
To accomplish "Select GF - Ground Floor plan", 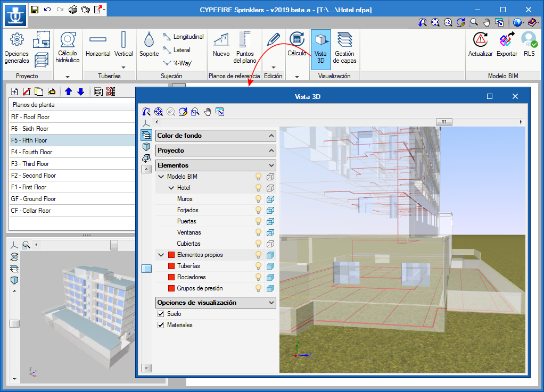I will [x=72, y=198].
